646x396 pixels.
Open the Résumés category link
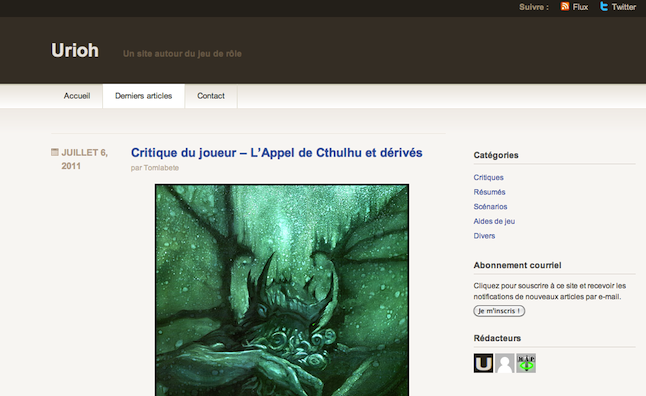pyautogui.click(x=489, y=192)
